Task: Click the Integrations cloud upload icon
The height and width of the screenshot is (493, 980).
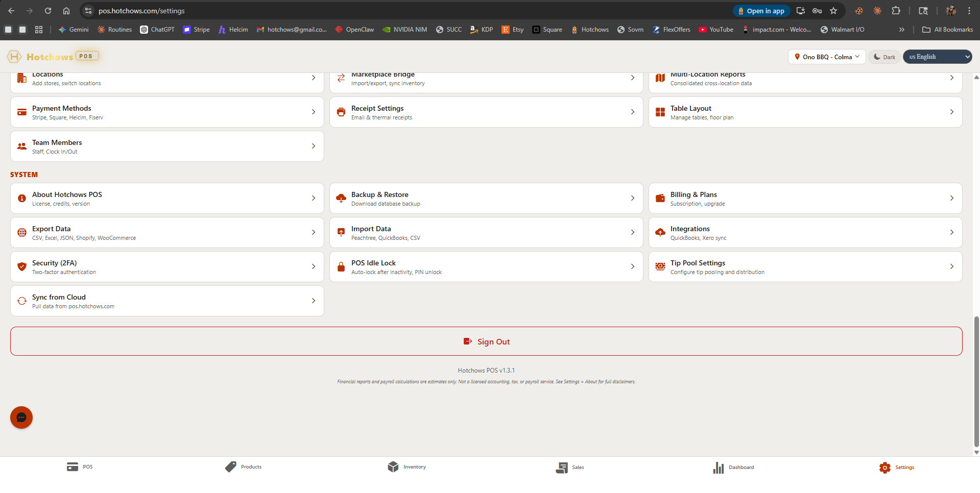Action: pyautogui.click(x=660, y=232)
